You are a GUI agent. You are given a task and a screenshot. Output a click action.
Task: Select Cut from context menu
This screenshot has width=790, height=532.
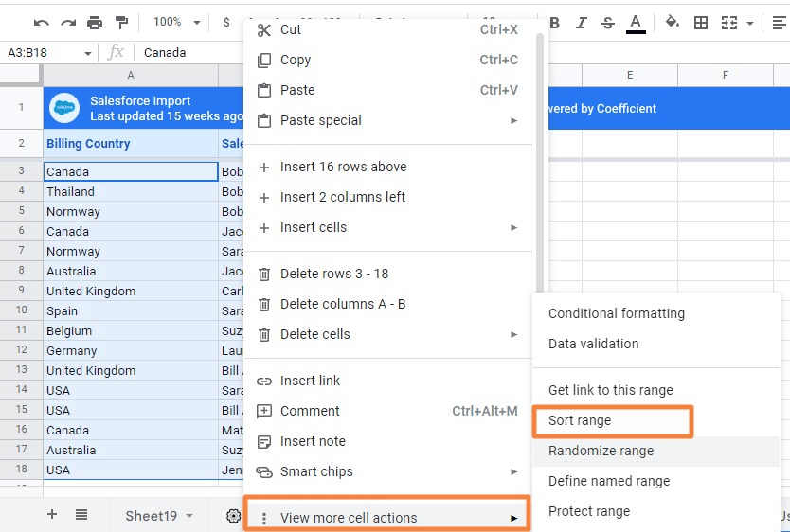(387, 29)
